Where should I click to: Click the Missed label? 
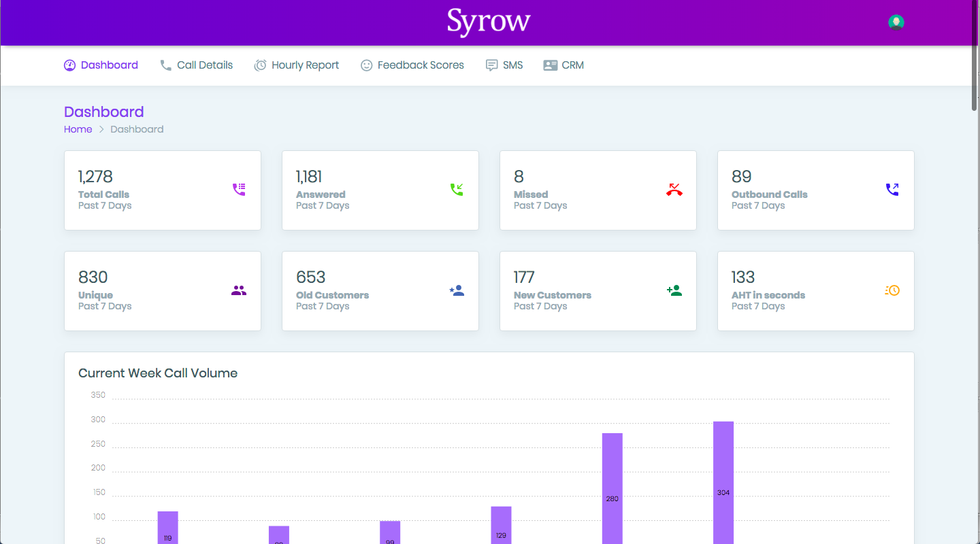click(531, 194)
